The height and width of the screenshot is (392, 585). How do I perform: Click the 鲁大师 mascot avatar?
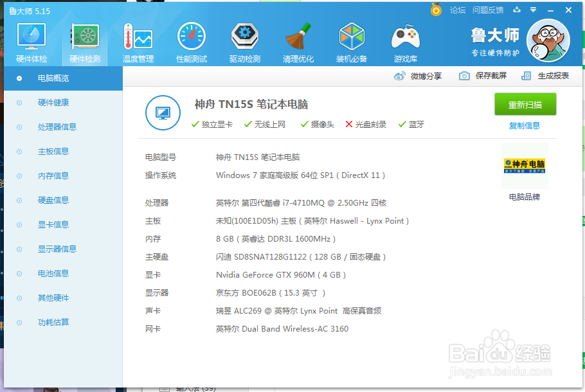pos(548,40)
